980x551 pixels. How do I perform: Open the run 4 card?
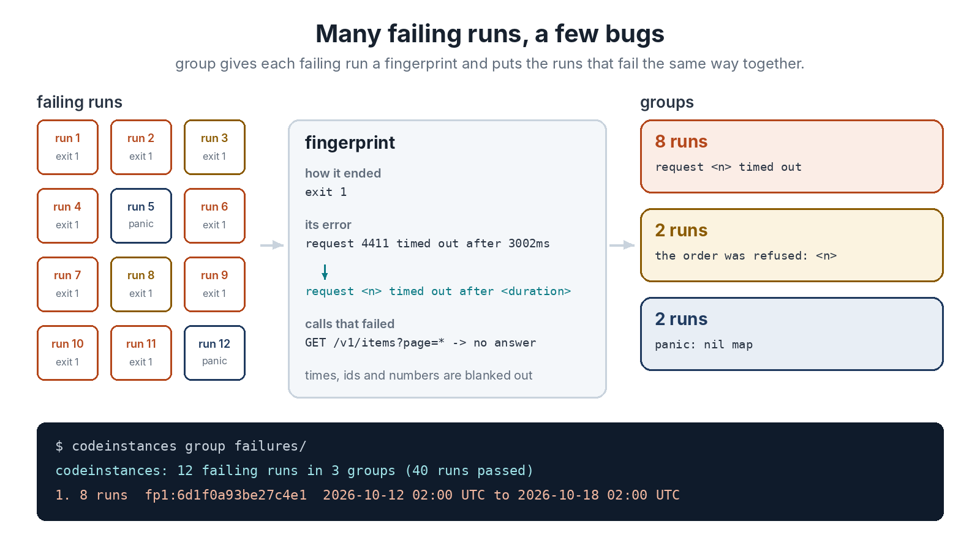click(x=67, y=216)
